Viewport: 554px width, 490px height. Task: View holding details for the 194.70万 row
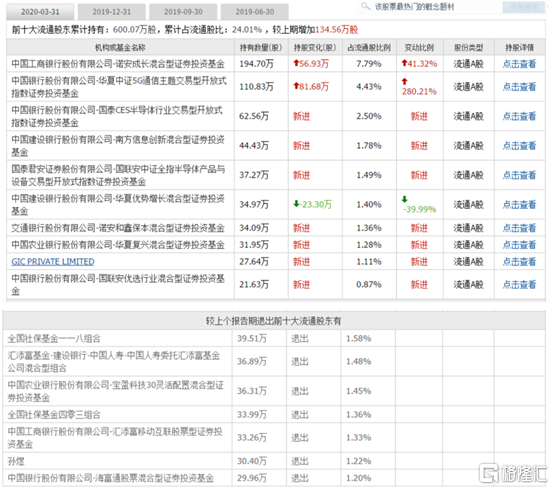tap(519, 64)
